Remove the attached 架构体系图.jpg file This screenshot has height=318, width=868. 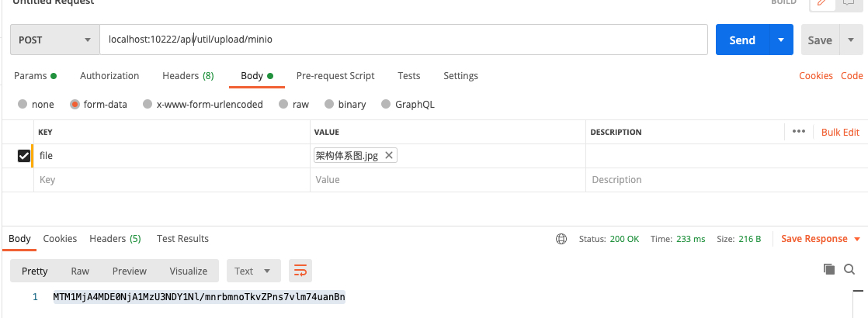389,156
